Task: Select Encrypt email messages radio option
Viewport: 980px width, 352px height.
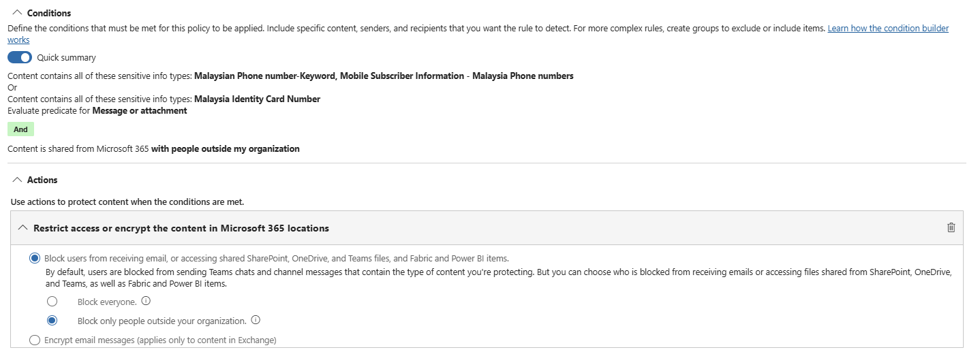Action: click(x=35, y=340)
